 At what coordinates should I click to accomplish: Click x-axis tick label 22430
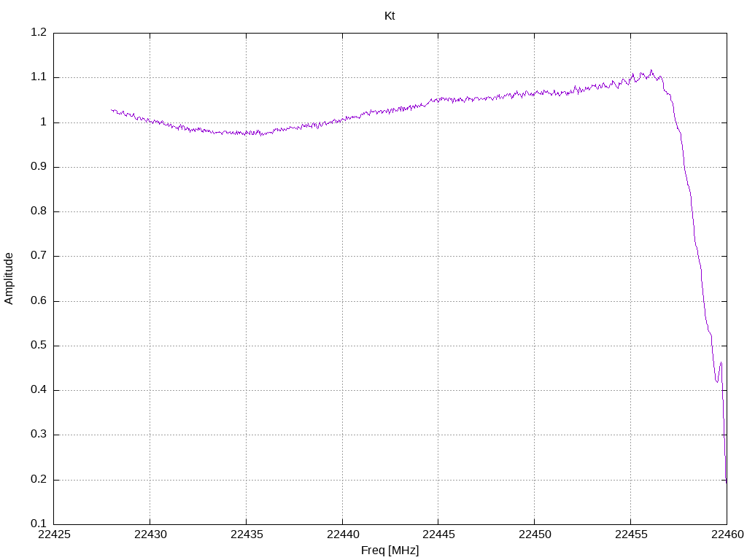coord(150,534)
